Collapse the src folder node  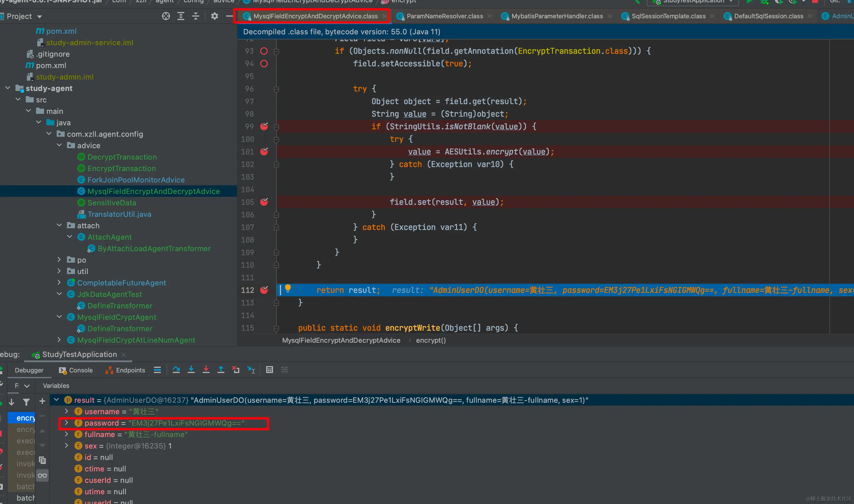tap(18, 100)
